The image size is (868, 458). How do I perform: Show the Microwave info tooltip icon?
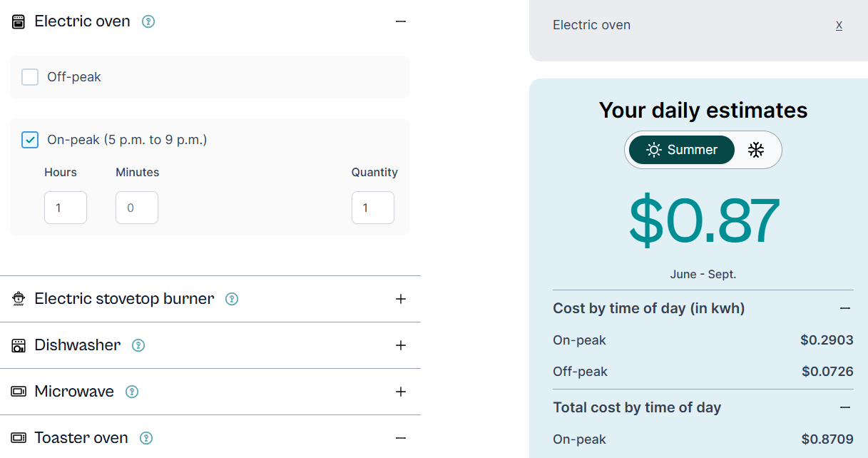[x=132, y=392]
